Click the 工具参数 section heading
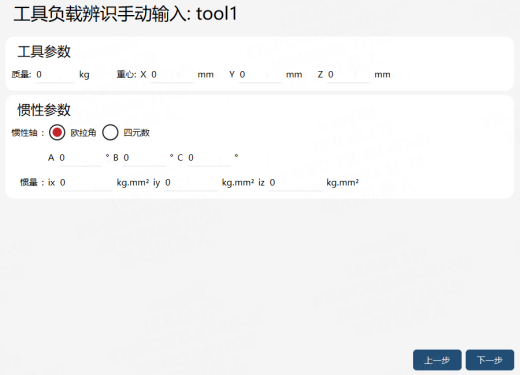520x375 pixels. [x=44, y=52]
